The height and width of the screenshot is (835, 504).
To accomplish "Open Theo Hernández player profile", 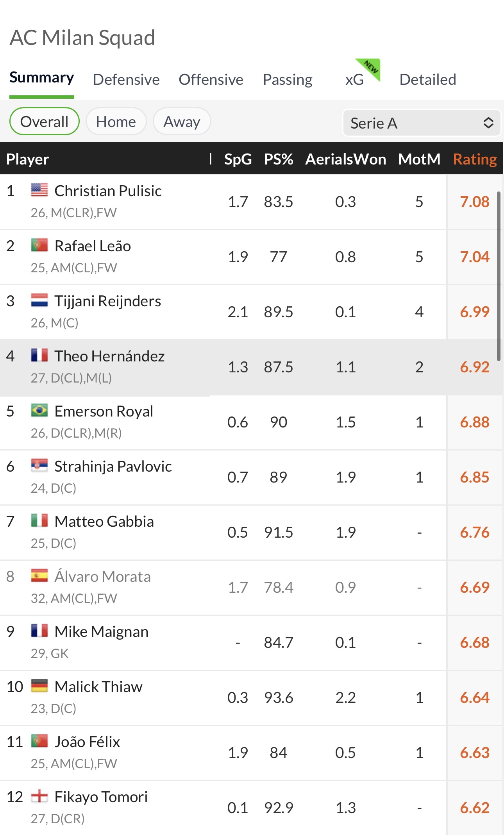I will click(109, 356).
